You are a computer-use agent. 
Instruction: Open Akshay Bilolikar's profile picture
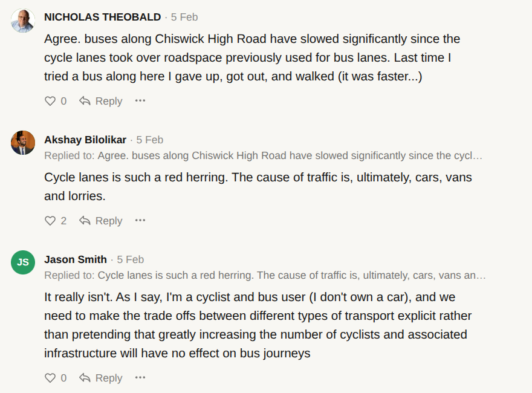pyautogui.click(x=23, y=143)
